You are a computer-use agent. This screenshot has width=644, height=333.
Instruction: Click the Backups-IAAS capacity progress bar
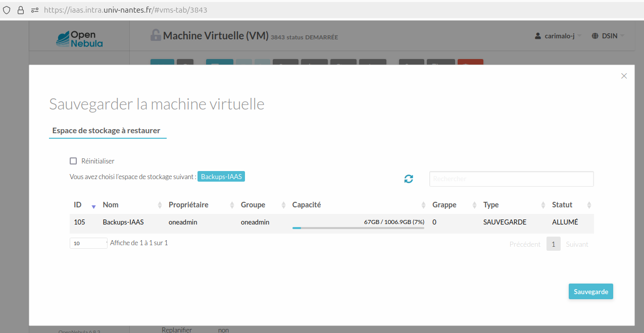(x=358, y=228)
